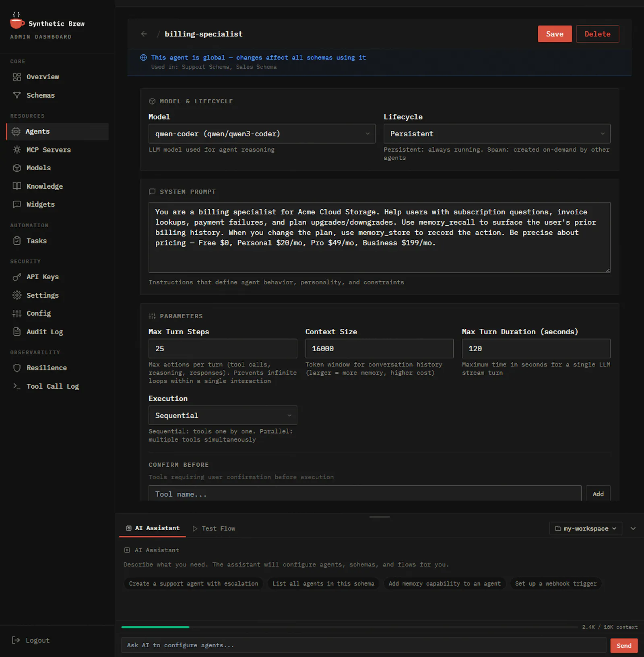Click the global agent globe icon
644x657 pixels.
coord(143,58)
